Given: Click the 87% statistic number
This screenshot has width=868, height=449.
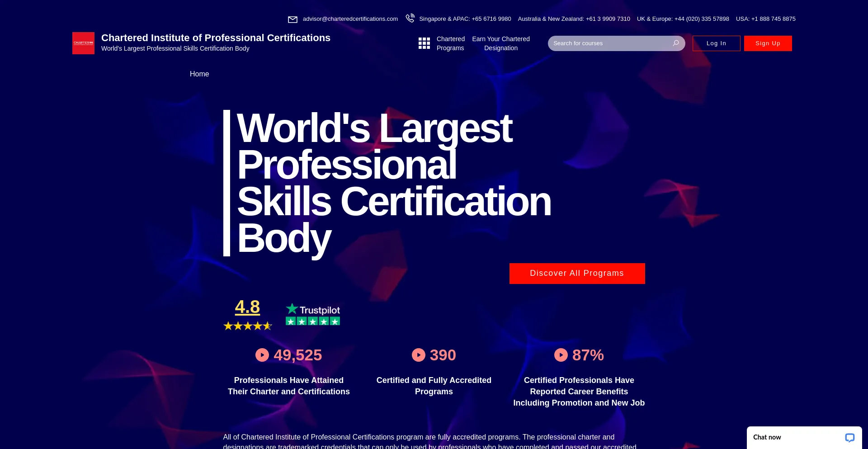Looking at the screenshot, I should 588,355.
